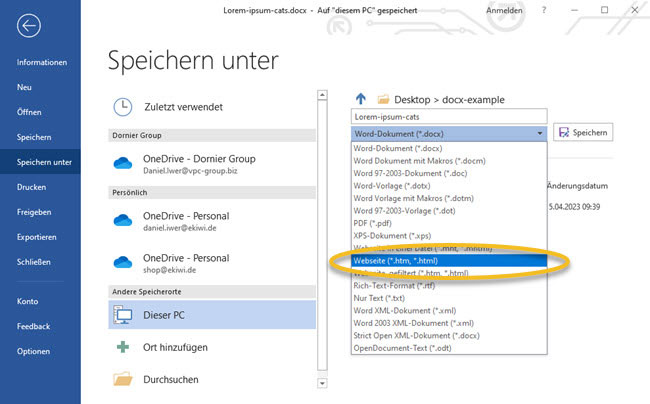The width and height of the screenshot is (650, 404).
Task: Click the locations list scrollbar up arrow
Action: 322,95
